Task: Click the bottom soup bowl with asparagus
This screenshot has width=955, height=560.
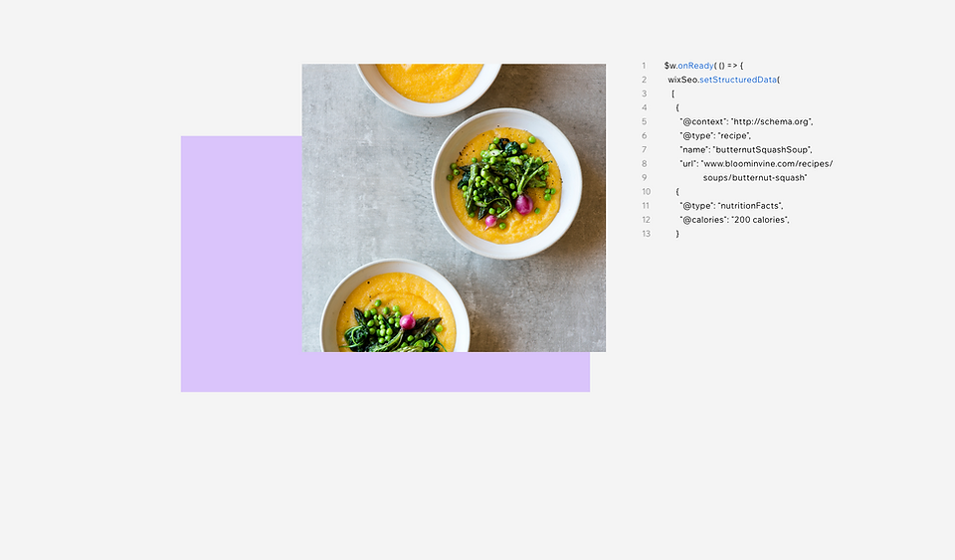Action: tap(395, 306)
